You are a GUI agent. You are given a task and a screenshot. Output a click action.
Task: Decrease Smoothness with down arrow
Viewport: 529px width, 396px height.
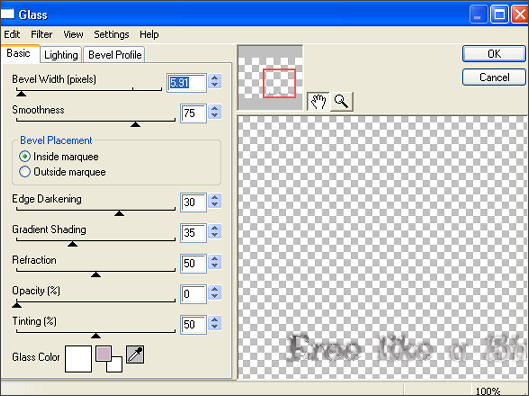(x=215, y=115)
